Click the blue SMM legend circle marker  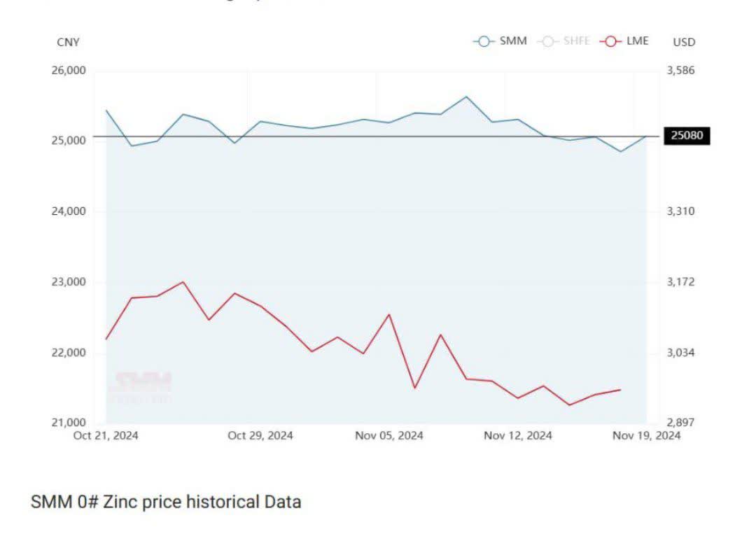(484, 41)
